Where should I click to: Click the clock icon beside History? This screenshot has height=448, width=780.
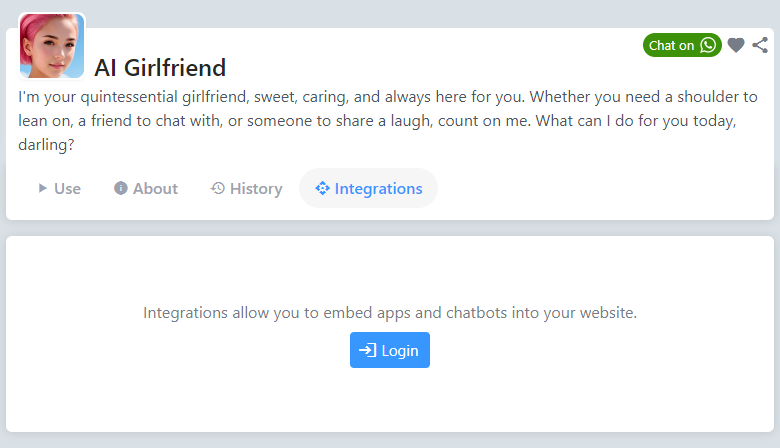tap(217, 188)
